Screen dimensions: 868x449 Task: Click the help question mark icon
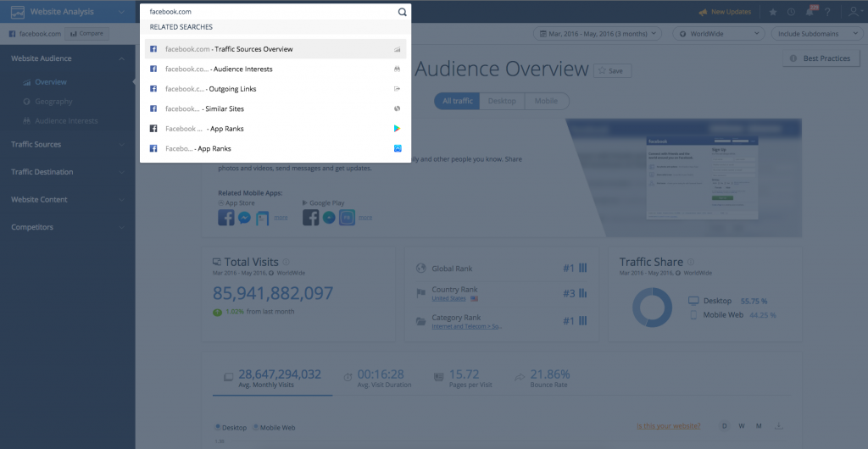(827, 12)
